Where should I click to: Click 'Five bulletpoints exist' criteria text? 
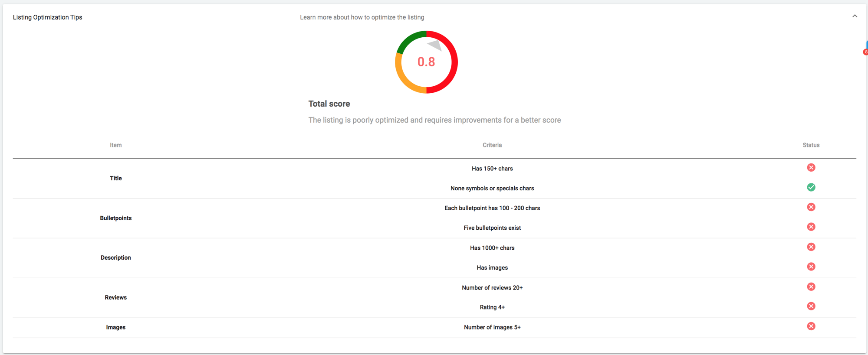point(492,228)
